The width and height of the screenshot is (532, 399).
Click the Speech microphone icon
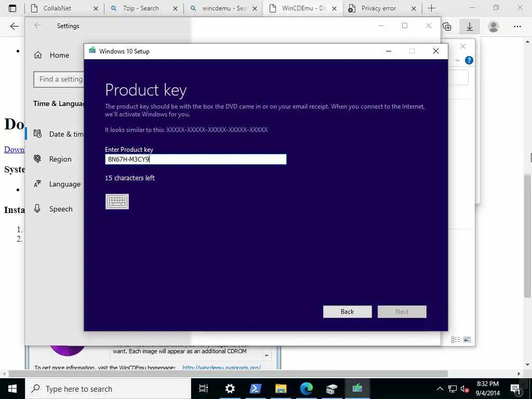(37, 209)
